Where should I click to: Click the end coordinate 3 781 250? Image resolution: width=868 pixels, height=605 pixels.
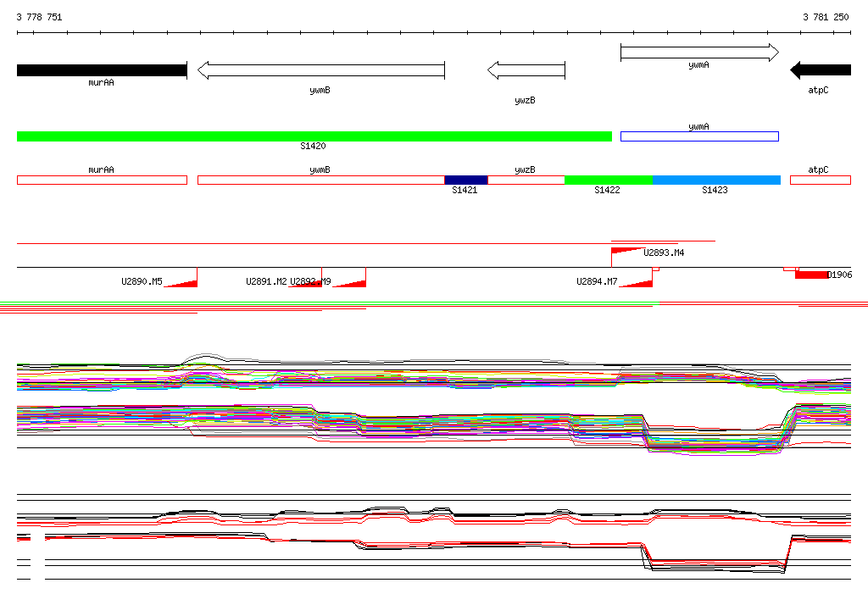pos(826,17)
